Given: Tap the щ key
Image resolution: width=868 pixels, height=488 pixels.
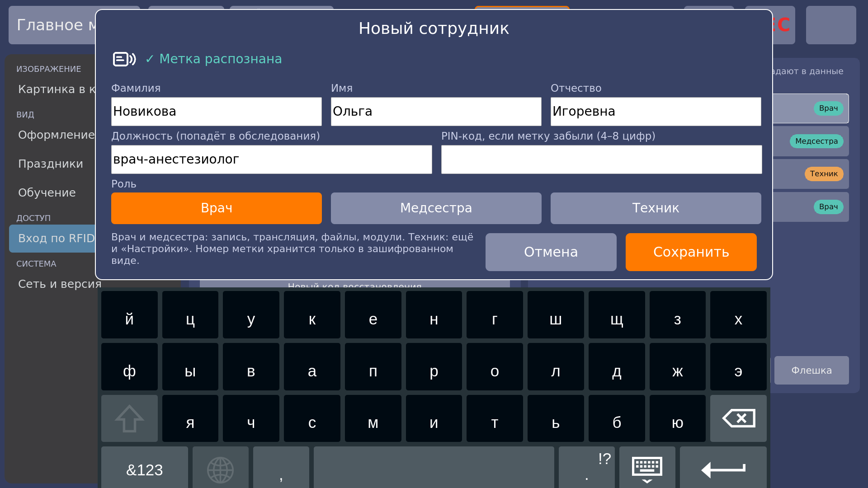Looking at the screenshot, I should 617,315.
